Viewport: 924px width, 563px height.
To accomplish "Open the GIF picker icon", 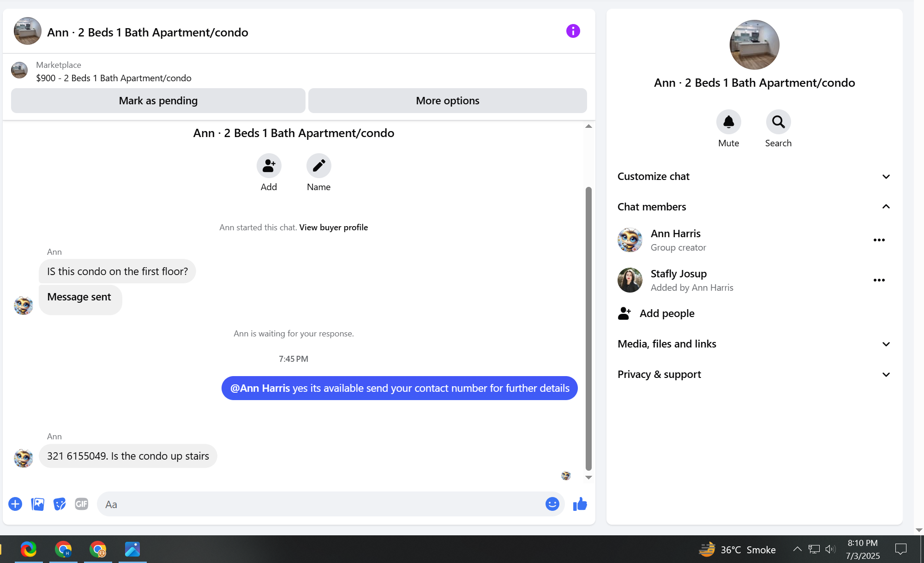I will [x=82, y=504].
